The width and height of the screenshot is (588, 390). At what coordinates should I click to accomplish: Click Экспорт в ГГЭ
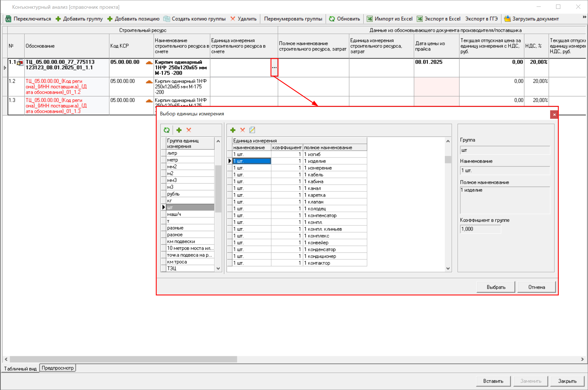click(481, 19)
